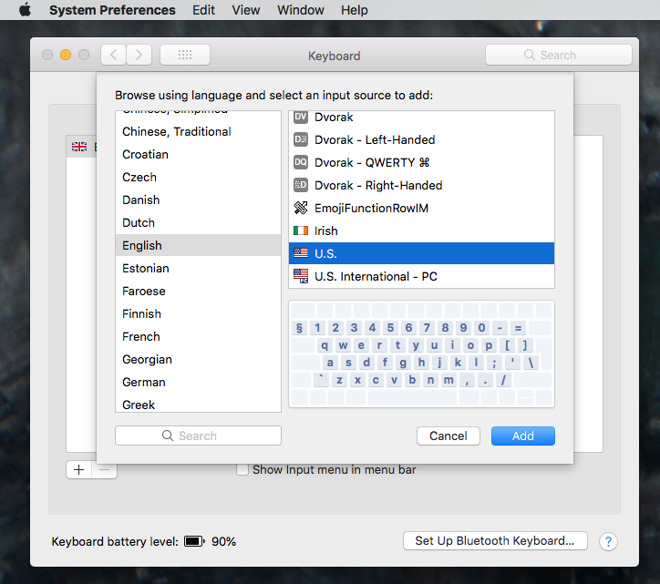The image size is (660, 584).
Task: Select Dutch in the language list
Action: [198, 223]
